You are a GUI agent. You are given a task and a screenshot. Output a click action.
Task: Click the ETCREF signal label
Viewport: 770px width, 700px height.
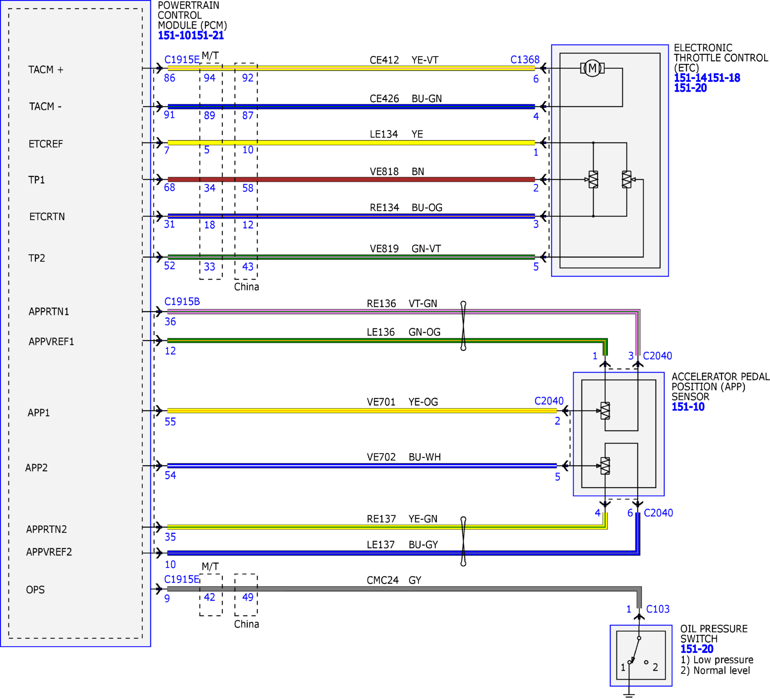coord(46,144)
